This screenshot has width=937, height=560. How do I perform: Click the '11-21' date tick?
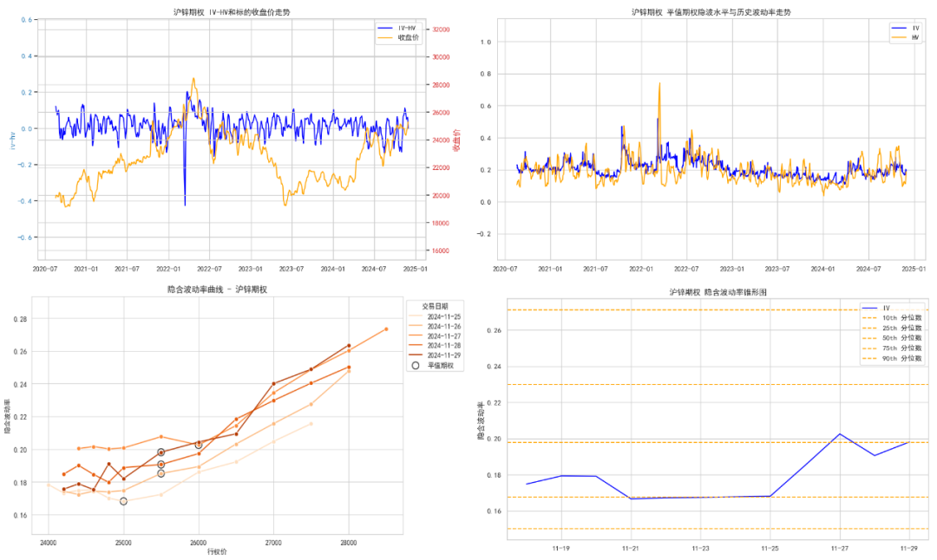(631, 548)
